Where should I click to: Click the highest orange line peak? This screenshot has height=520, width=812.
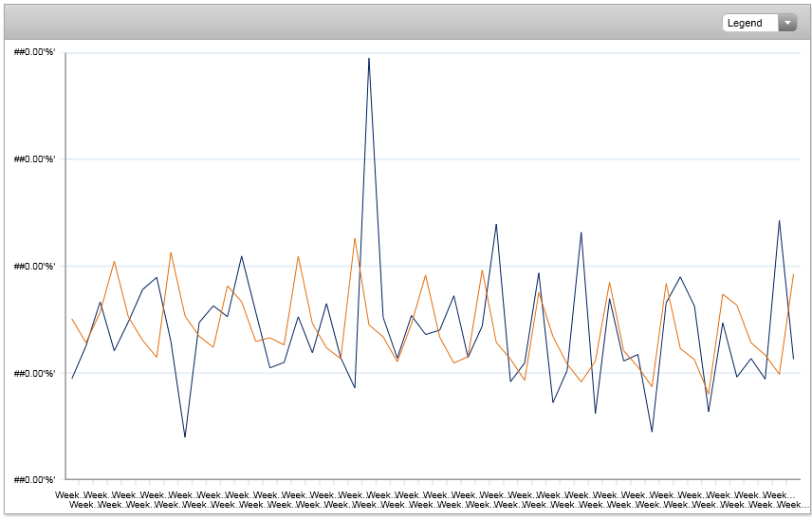point(355,238)
